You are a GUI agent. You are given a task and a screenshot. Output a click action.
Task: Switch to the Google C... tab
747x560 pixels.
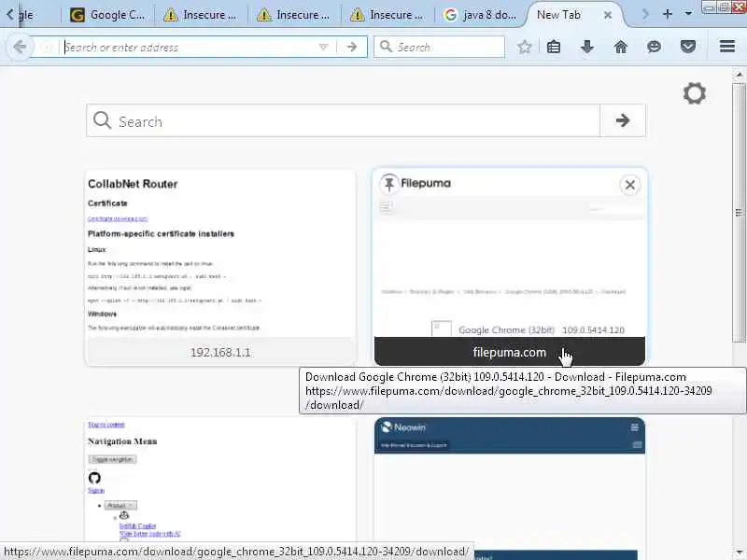point(107,15)
